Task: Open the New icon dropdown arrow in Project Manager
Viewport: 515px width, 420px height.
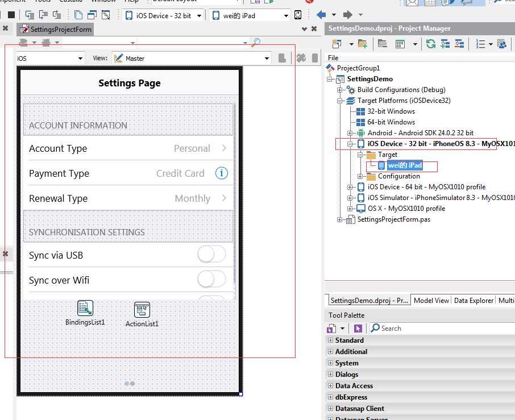Action: [x=351, y=44]
